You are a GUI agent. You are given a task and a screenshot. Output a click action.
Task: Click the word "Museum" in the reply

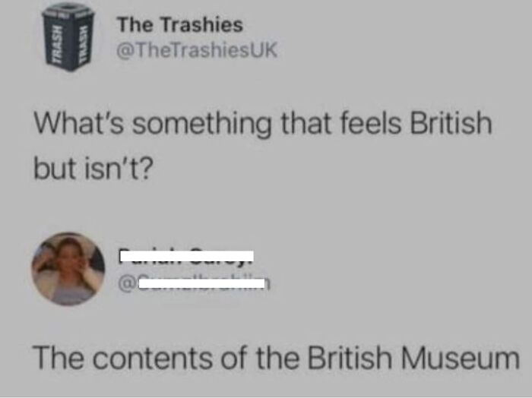pyautogui.click(x=461, y=358)
